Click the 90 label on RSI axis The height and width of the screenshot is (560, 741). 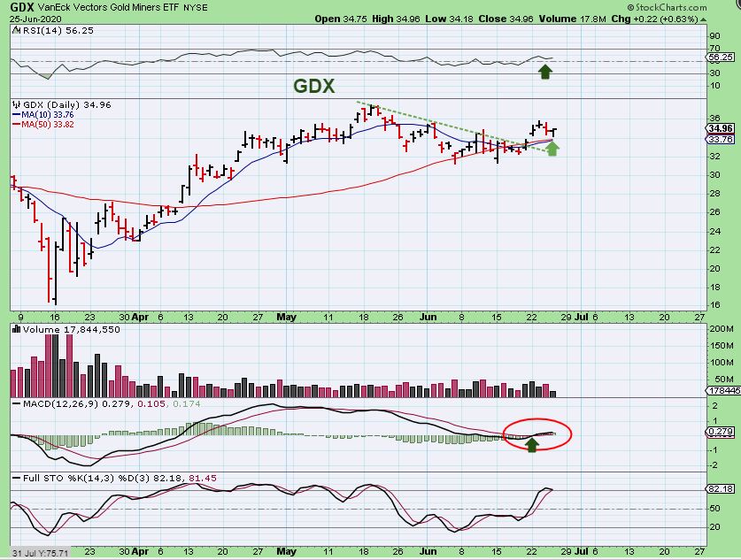[715, 36]
